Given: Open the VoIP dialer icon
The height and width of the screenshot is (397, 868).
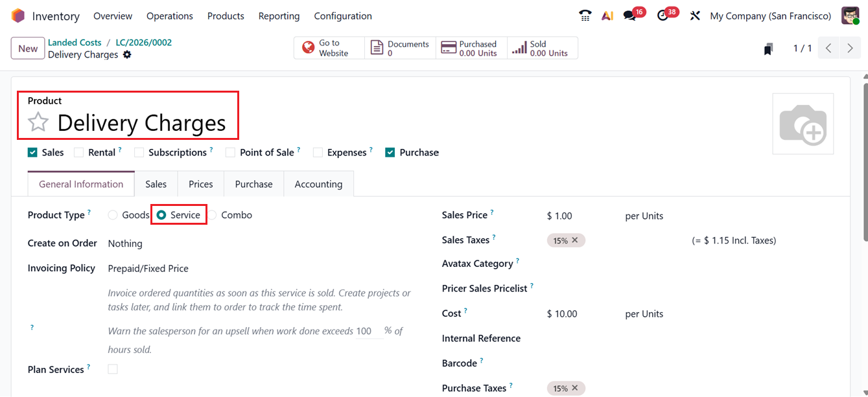Looking at the screenshot, I should click(x=585, y=15).
